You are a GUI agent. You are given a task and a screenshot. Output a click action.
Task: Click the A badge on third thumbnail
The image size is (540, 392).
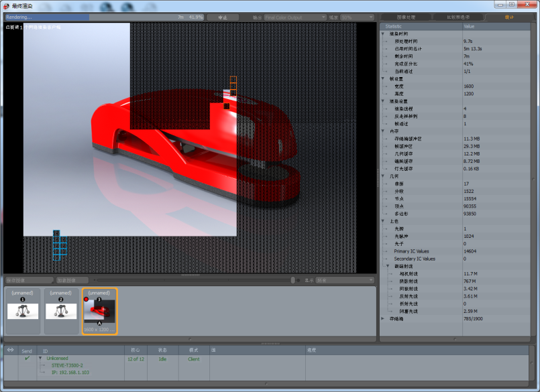(x=99, y=323)
